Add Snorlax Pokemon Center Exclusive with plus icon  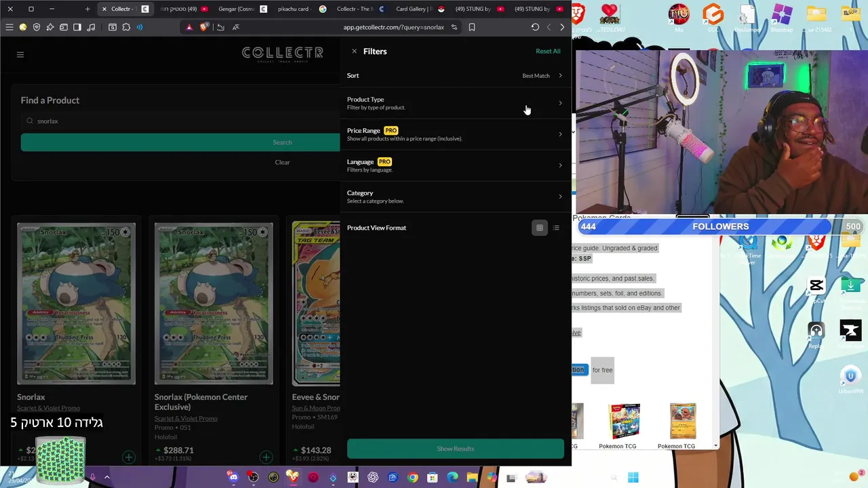point(266,457)
